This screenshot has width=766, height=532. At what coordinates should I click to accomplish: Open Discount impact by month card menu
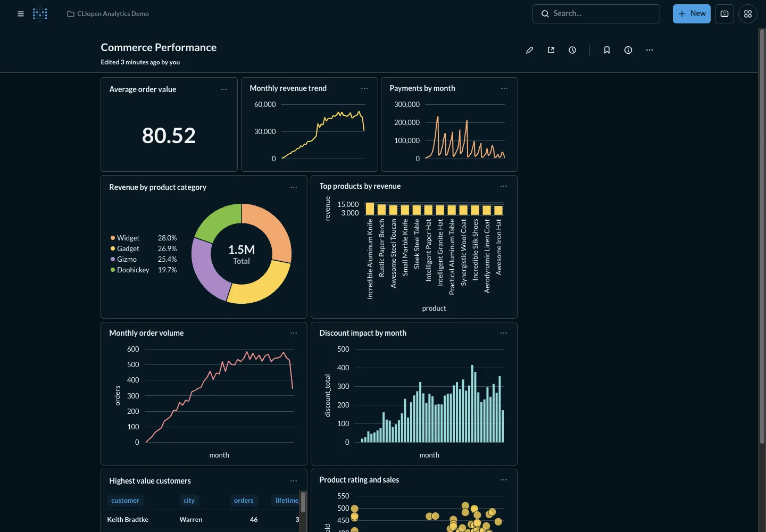(504, 333)
